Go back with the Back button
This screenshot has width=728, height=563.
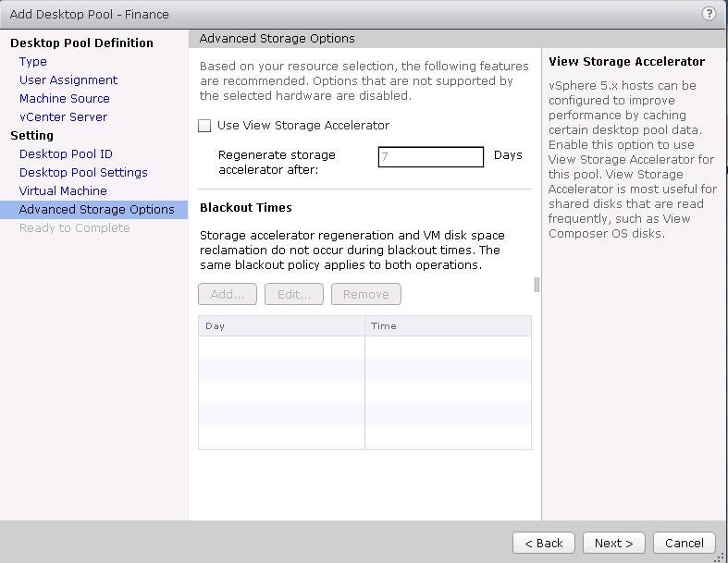[x=544, y=543]
